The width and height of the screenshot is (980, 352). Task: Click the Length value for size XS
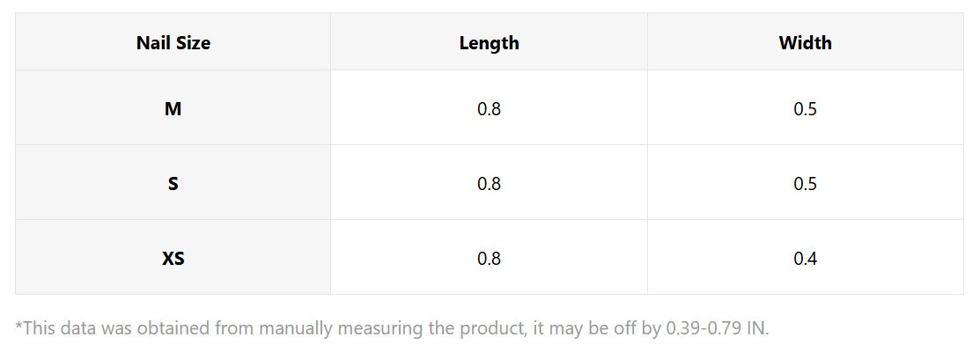(489, 259)
